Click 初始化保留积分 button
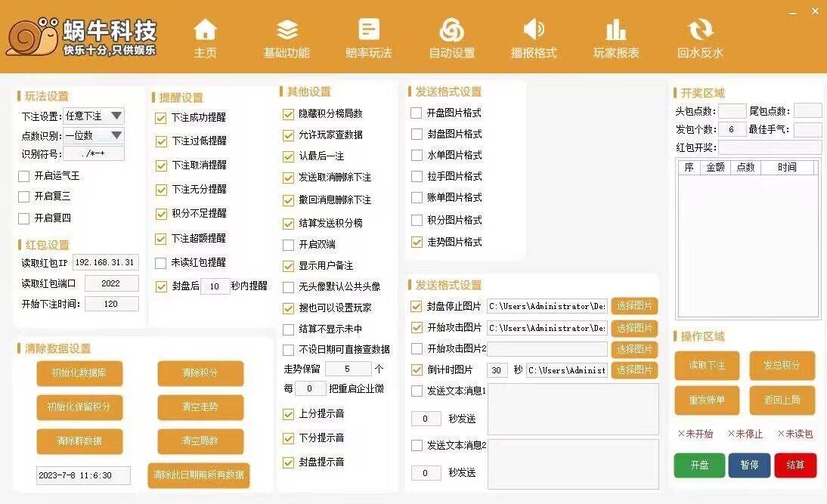827x504 pixels. [79, 407]
